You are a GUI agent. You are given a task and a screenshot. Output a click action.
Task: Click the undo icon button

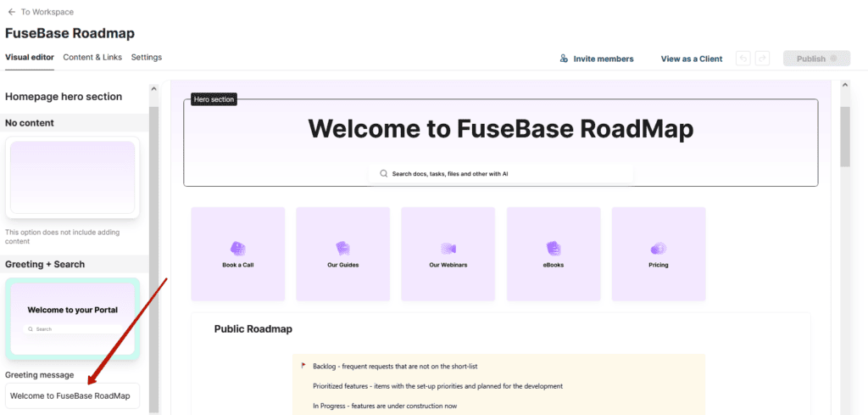click(x=743, y=59)
